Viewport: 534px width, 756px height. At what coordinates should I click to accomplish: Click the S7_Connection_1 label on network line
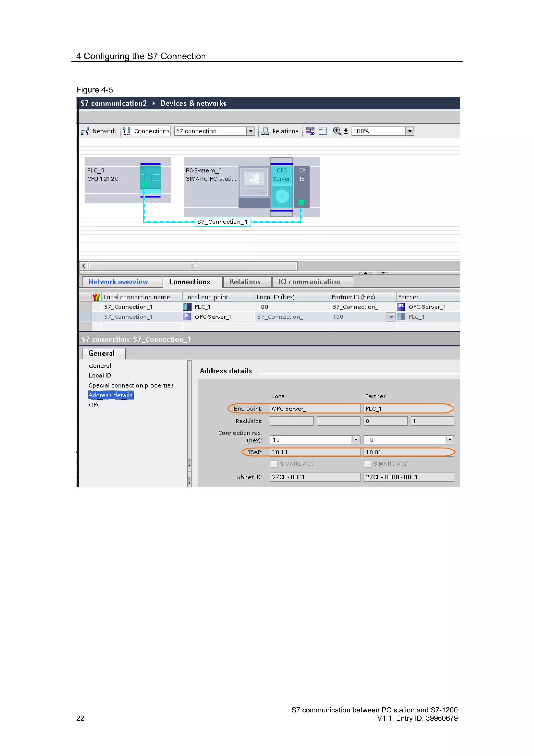click(223, 222)
